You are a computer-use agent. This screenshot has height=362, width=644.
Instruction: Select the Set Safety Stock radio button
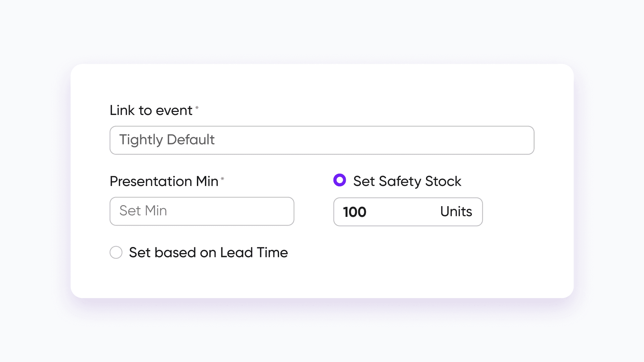(x=339, y=180)
